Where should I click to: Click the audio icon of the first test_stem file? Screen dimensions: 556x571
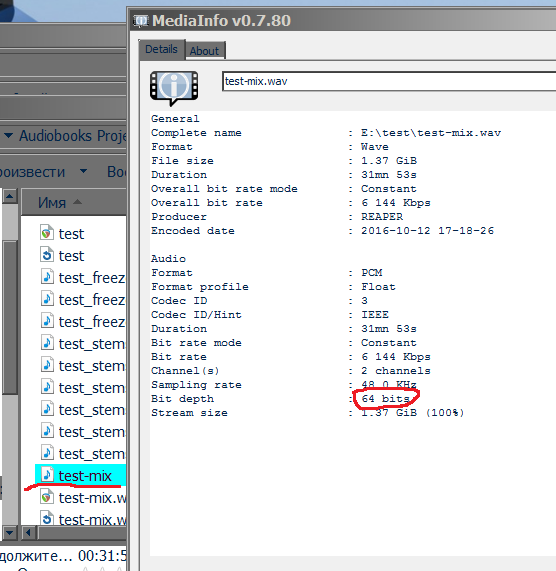click(x=47, y=343)
